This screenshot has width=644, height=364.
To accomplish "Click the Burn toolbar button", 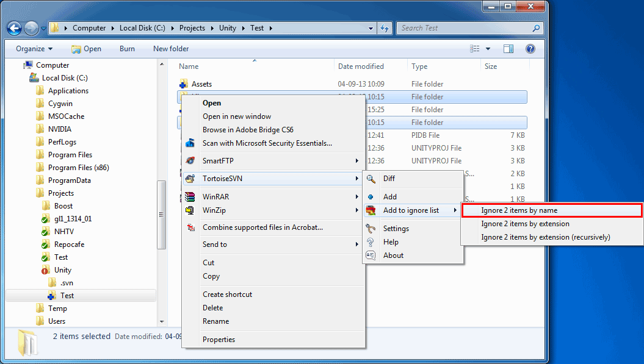I will tap(127, 48).
